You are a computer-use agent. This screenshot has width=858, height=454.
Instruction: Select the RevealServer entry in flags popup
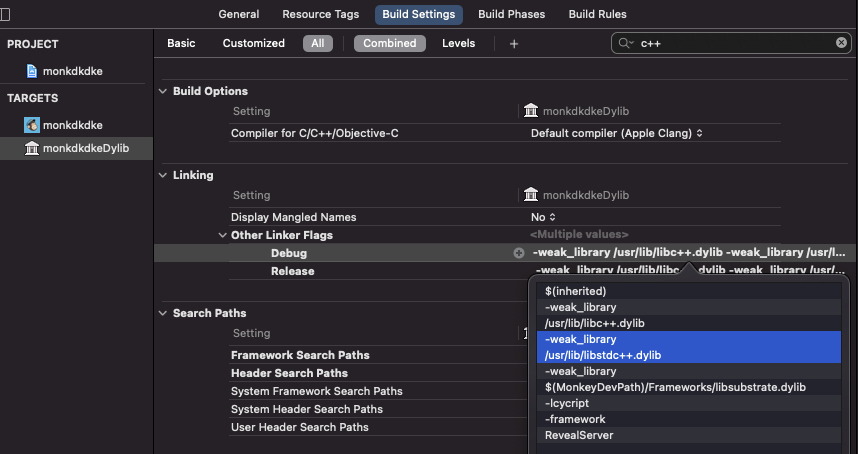tap(579, 435)
